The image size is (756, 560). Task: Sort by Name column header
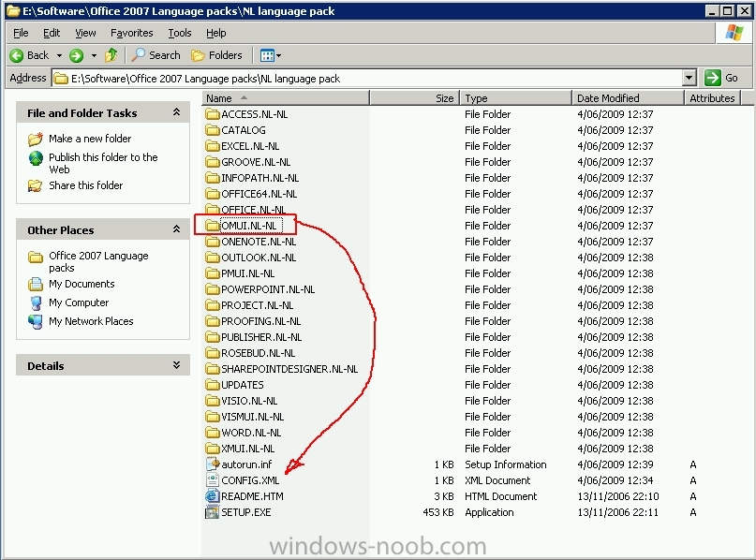coord(286,98)
